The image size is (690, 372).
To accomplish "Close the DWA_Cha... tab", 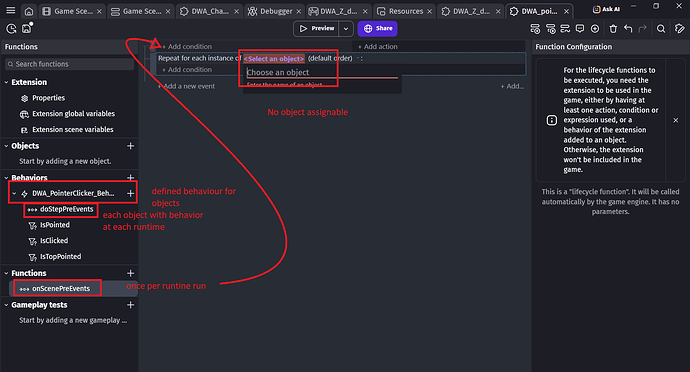I will coord(236,11).
